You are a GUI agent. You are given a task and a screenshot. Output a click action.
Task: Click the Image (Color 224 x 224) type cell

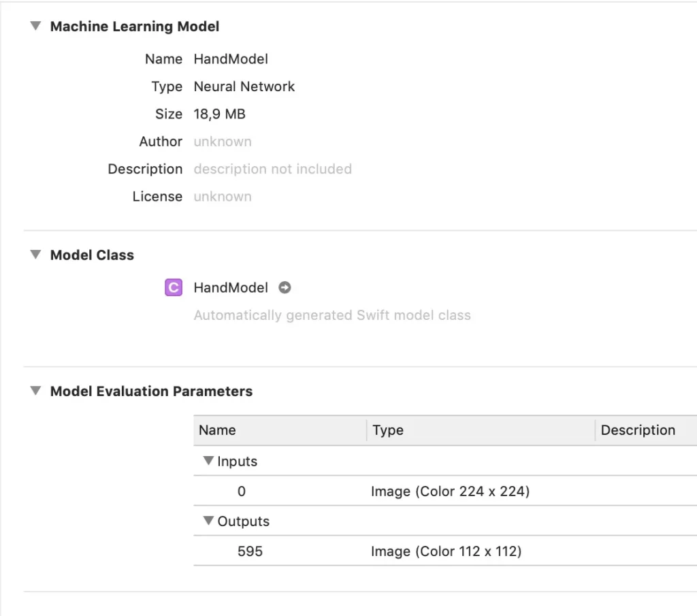point(451,491)
